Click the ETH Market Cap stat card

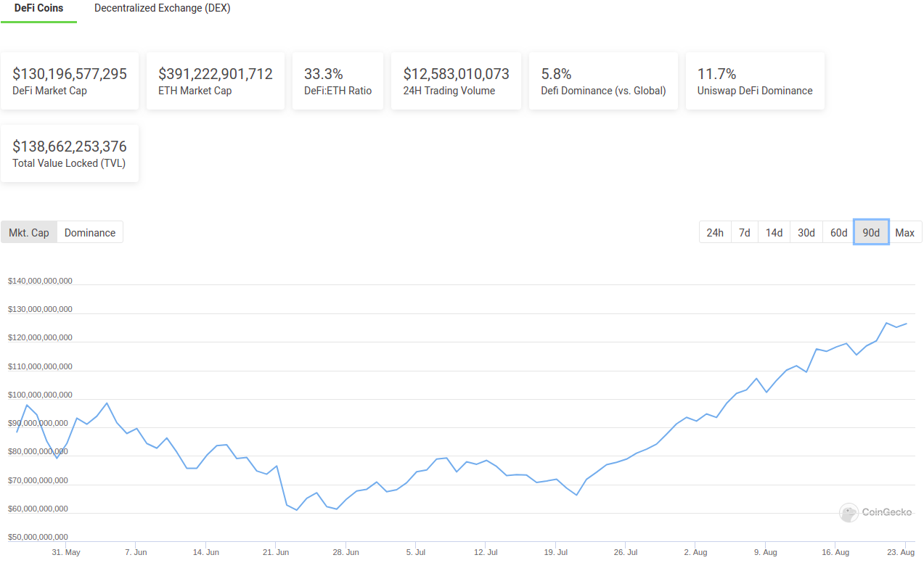tap(215, 80)
